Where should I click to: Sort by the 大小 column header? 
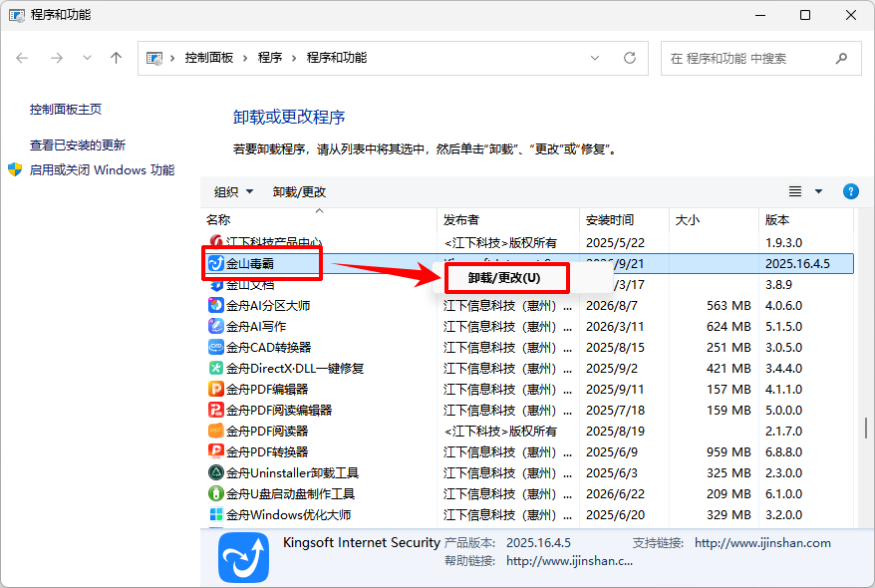tap(715, 220)
